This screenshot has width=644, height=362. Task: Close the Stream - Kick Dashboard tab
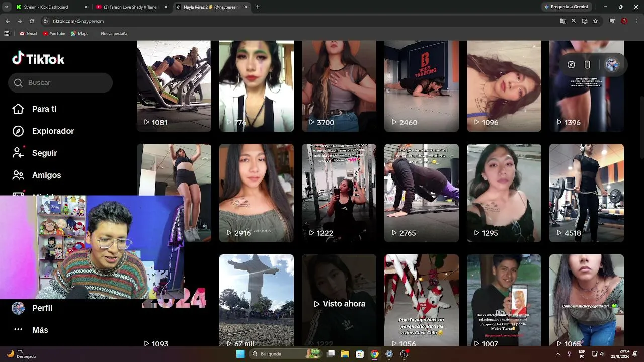[86, 7]
